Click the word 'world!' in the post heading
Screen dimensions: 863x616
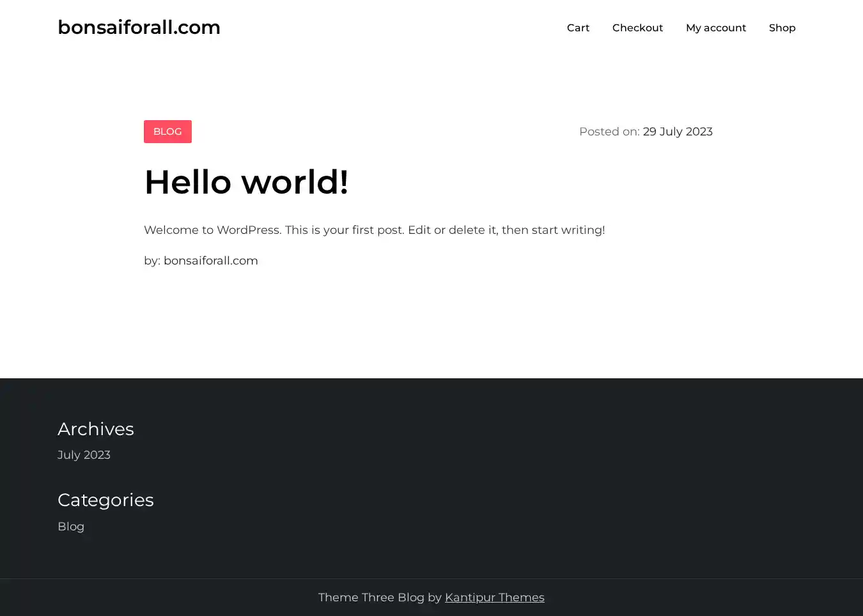295,182
